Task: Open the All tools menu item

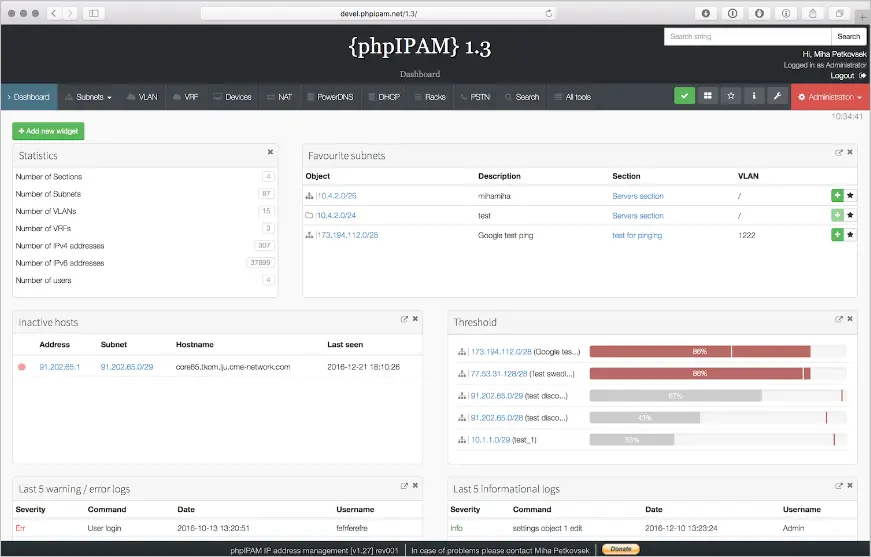Action: click(x=573, y=97)
